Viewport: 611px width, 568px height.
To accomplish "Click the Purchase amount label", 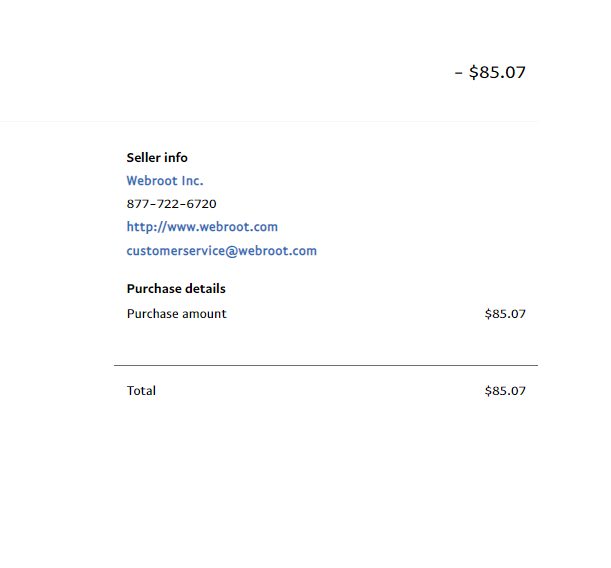I will [177, 314].
